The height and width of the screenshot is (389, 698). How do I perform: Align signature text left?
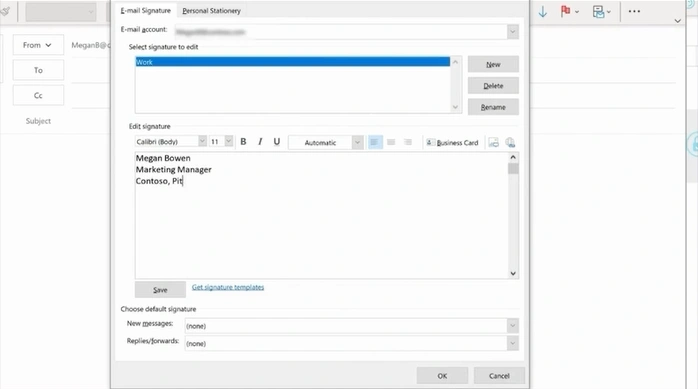[375, 142]
